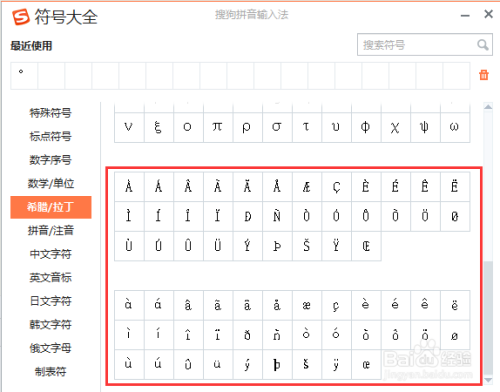Insert uppercase É symbol
This screenshot has width=500, height=392.
(396, 187)
